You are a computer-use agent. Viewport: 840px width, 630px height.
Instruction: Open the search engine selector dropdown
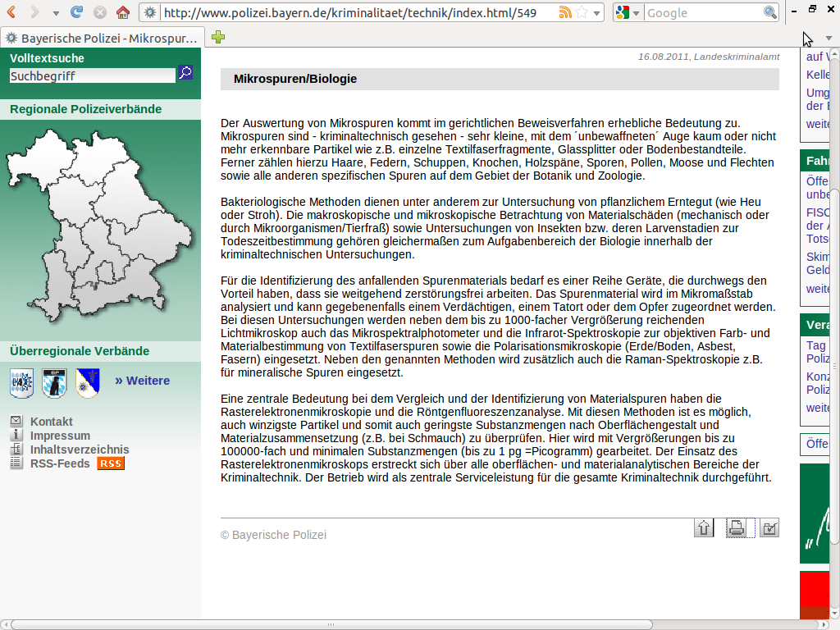tap(628, 12)
